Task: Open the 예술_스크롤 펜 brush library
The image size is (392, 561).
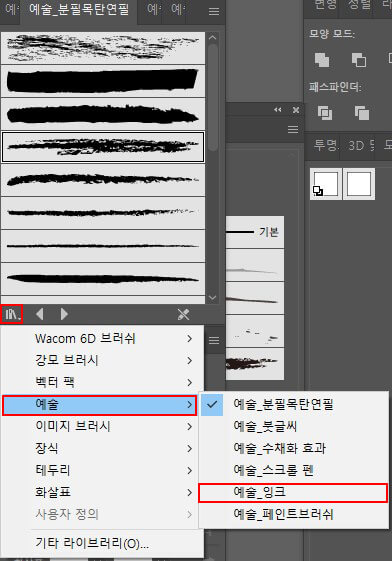Action: click(294, 470)
